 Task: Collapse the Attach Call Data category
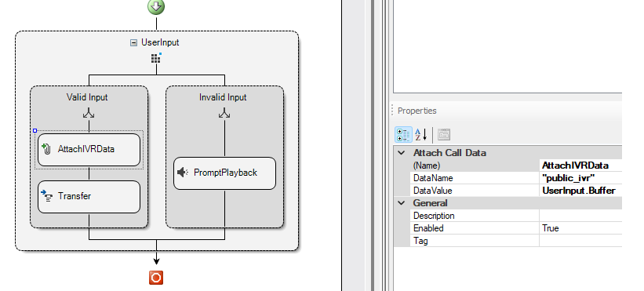402,153
